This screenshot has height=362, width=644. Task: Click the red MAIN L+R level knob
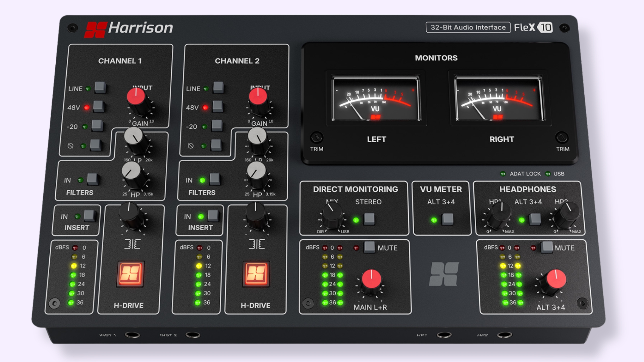tap(371, 282)
